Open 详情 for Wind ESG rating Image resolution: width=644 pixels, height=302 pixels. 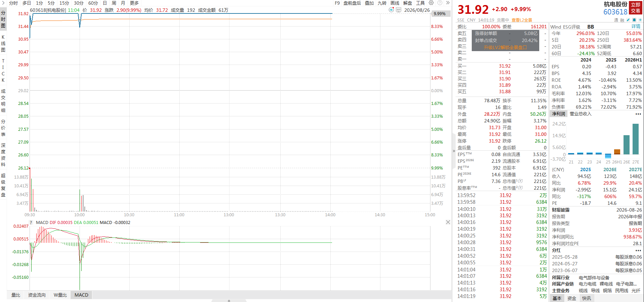coord(636,26)
